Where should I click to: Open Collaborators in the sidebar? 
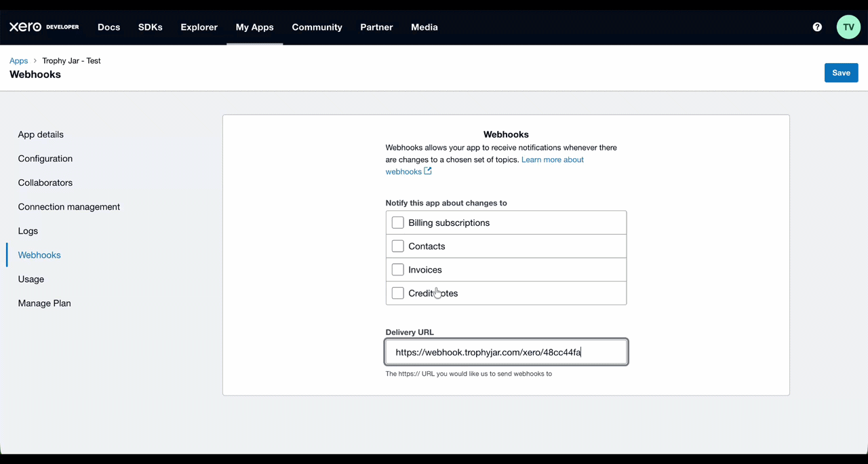45,182
